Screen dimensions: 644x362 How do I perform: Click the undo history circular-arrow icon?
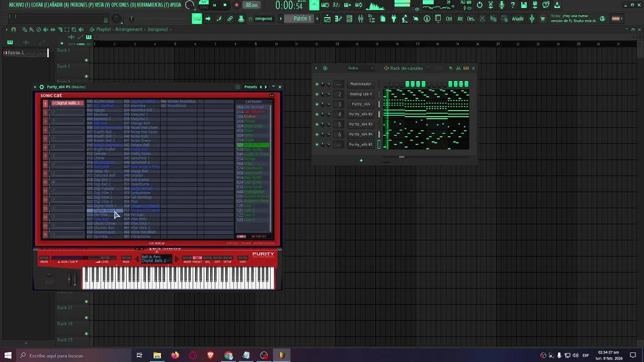(479, 5)
